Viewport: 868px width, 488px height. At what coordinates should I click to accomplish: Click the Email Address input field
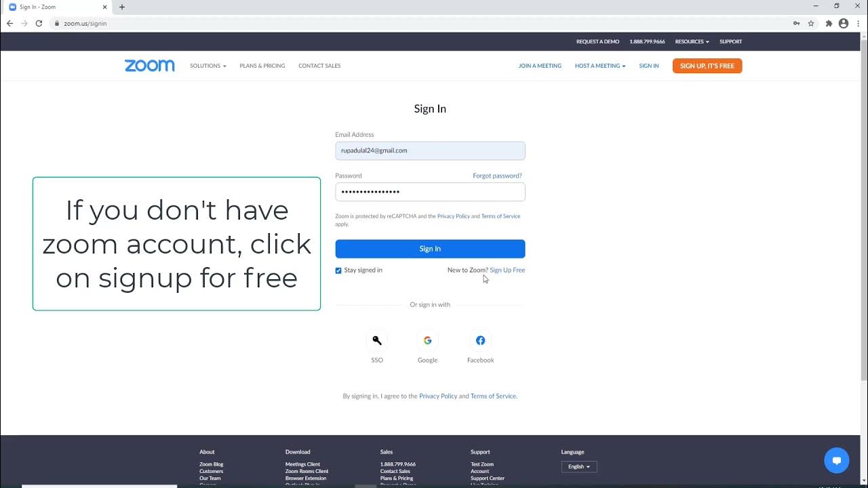[x=430, y=150]
